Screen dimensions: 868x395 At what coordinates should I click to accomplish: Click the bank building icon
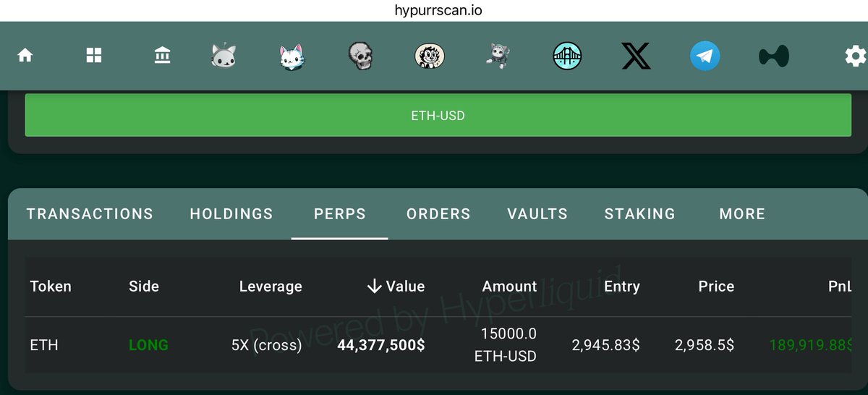pos(163,56)
